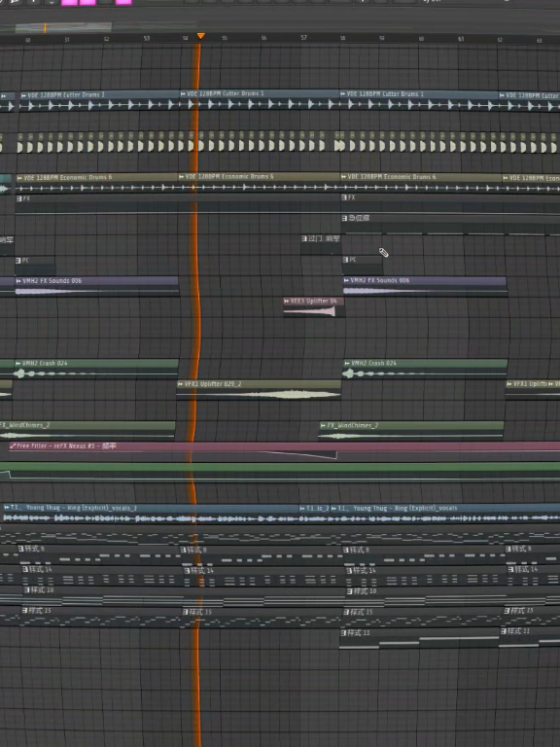Open menu icon of Cutter Drums 1 at bar 54
The height and width of the screenshot is (747, 560).
(x=184, y=93)
